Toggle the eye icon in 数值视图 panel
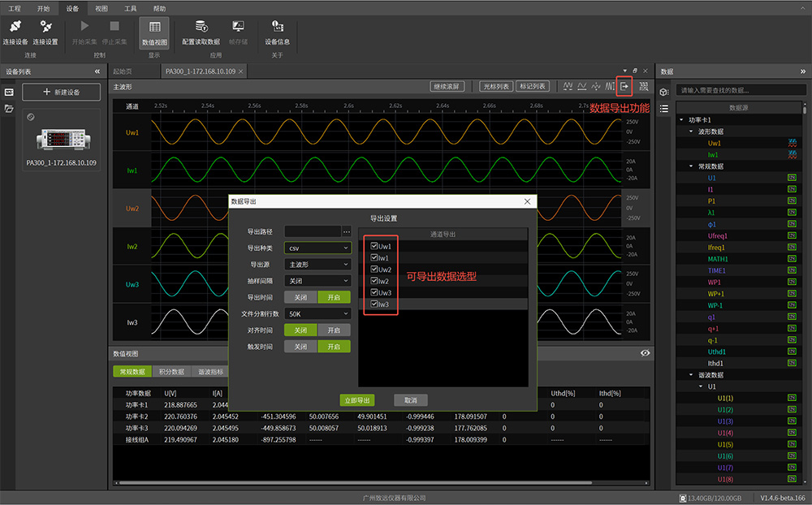The height and width of the screenshot is (505, 812). coord(645,353)
